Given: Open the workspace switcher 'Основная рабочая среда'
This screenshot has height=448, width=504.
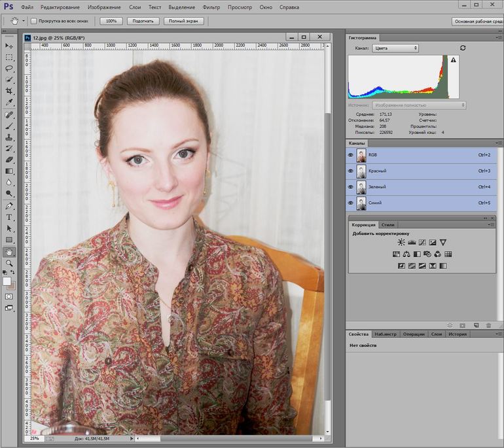Looking at the screenshot, I should [x=477, y=21].
